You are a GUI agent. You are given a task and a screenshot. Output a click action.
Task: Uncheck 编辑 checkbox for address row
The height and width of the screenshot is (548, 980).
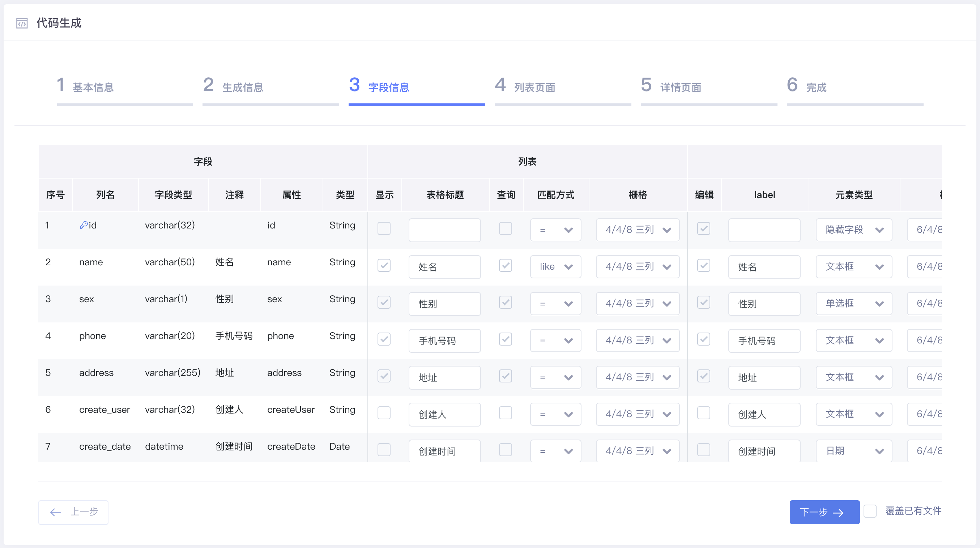point(703,376)
